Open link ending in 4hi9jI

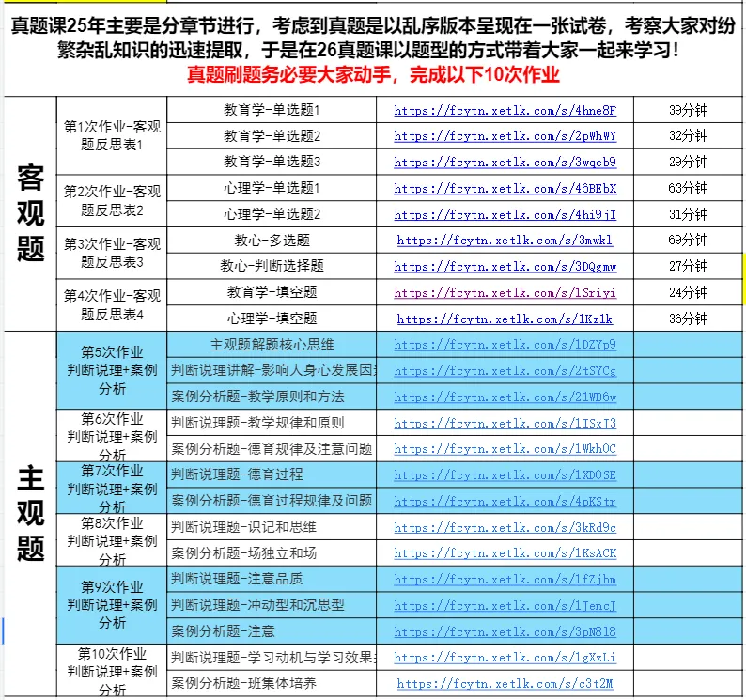point(505,214)
